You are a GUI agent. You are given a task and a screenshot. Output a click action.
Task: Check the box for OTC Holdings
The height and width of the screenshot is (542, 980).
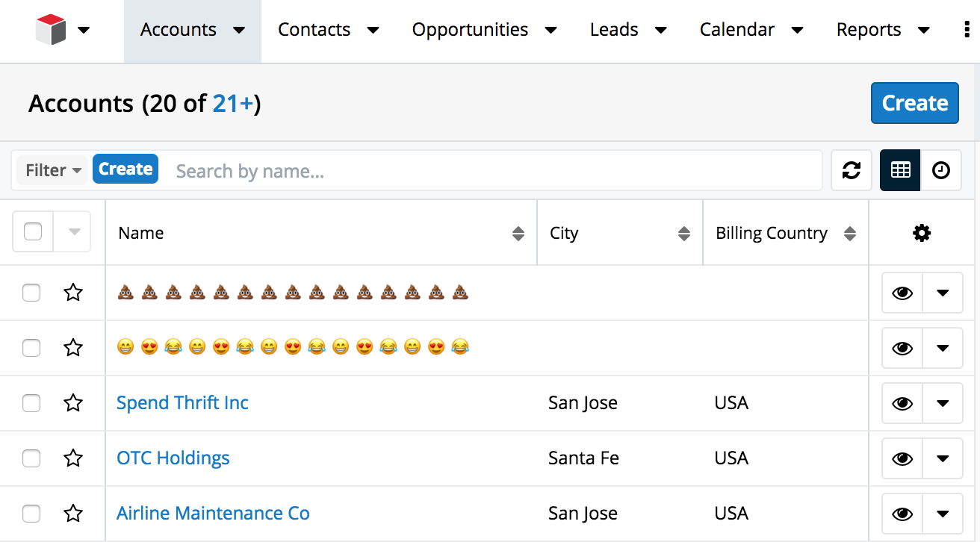[x=31, y=458]
